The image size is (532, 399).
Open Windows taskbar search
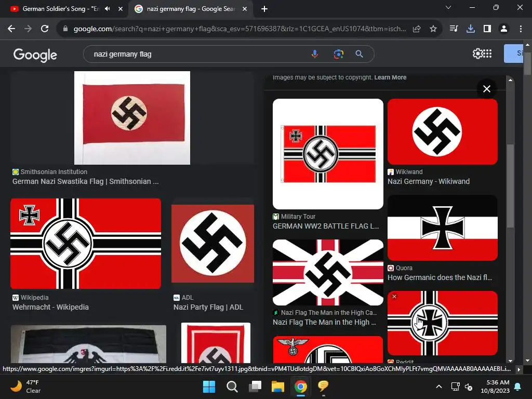point(232,387)
